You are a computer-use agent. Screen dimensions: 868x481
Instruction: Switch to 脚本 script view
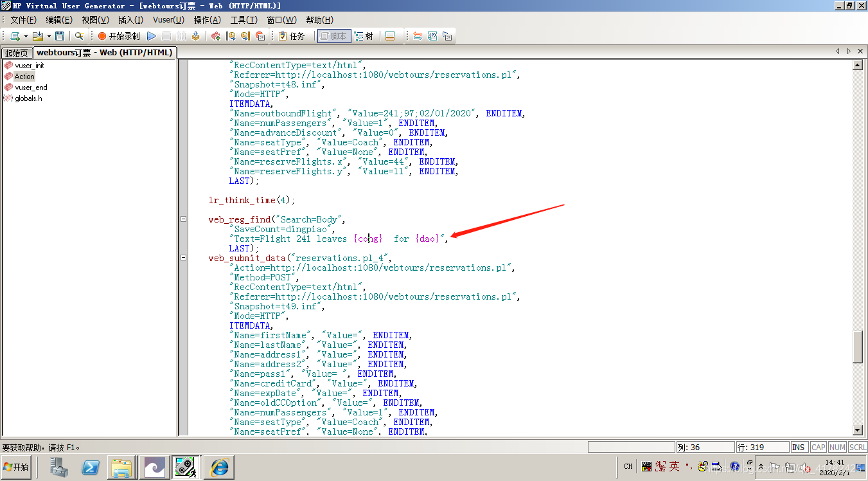click(x=334, y=36)
